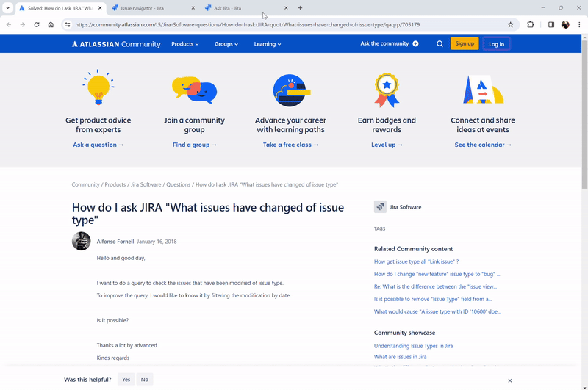Click the chat bubbles community group icon

[194, 90]
